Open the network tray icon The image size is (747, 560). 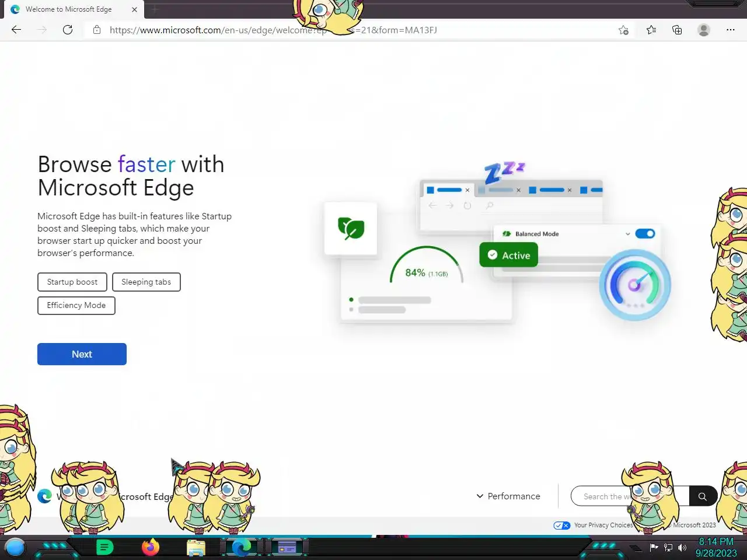pyautogui.click(x=668, y=548)
